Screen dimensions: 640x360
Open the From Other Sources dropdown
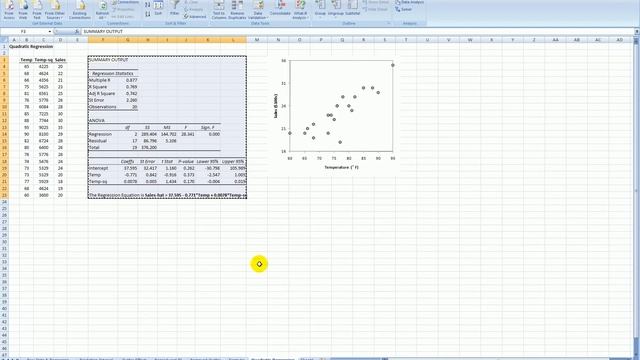click(x=55, y=10)
